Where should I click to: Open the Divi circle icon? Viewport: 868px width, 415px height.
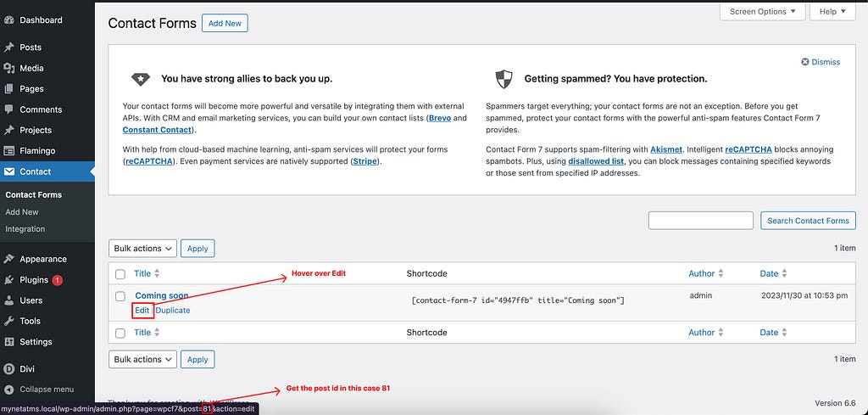coord(8,369)
